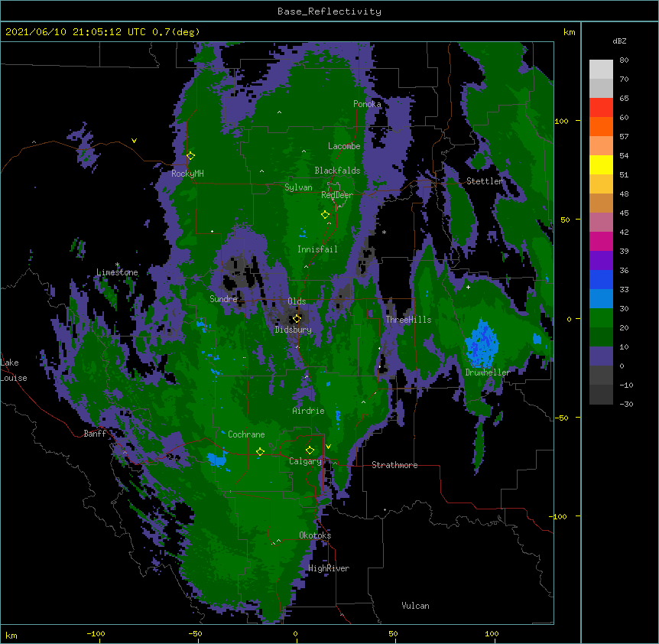The image size is (659, 644).
Task: Click the Innisfail label
Action: tap(317, 249)
